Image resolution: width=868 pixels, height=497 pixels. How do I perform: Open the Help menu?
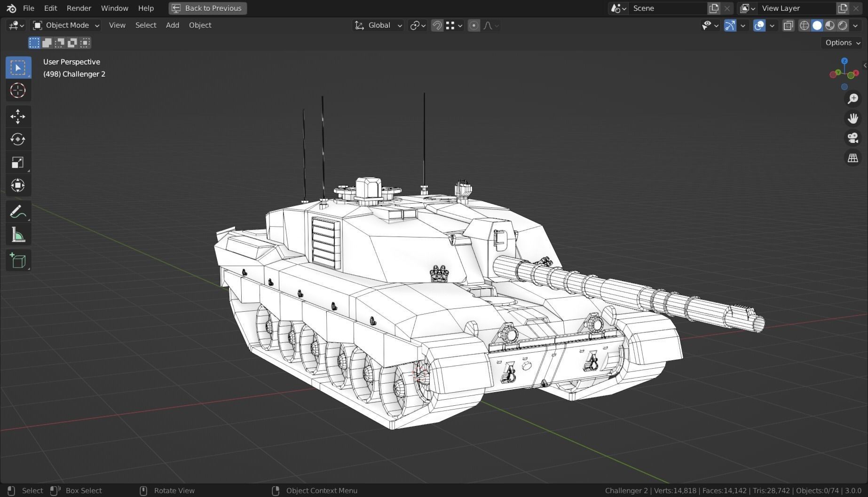pyautogui.click(x=146, y=8)
